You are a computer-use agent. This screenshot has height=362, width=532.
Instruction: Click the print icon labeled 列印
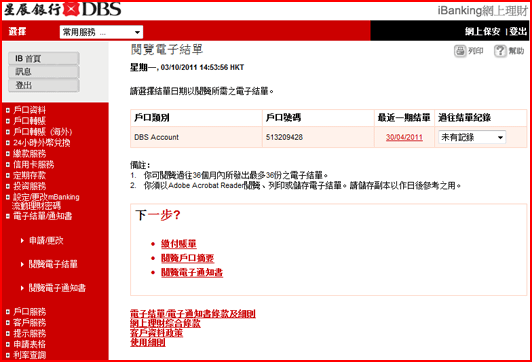(468, 51)
